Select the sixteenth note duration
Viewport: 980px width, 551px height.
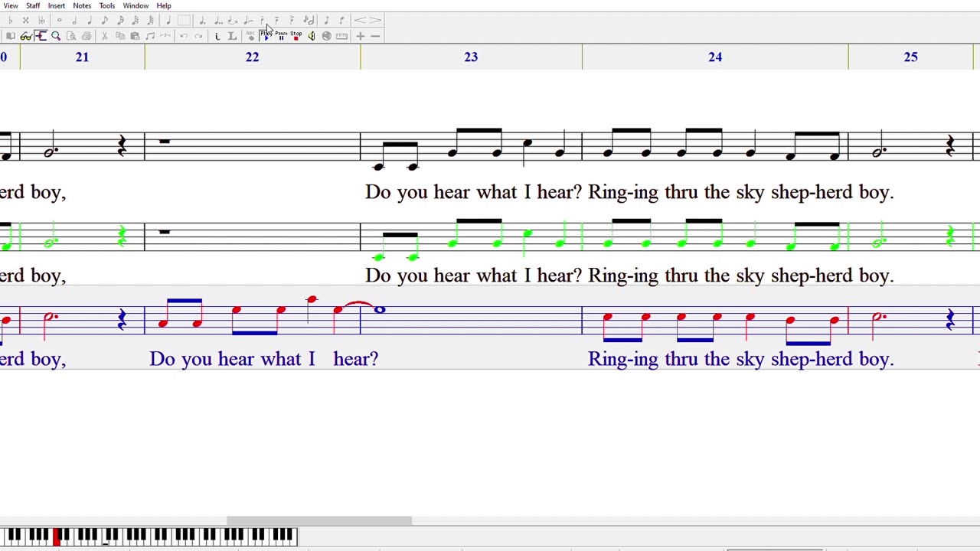pos(120,21)
